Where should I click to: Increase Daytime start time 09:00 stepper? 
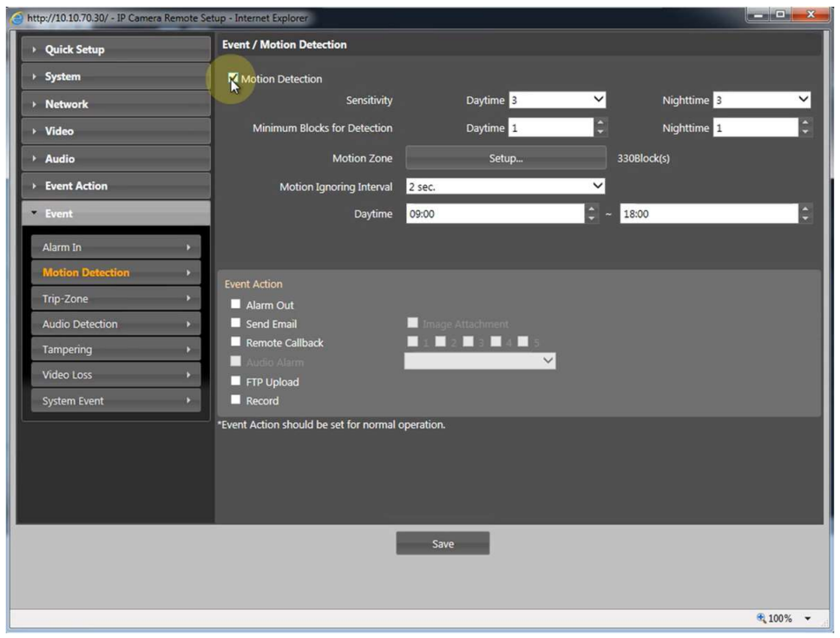coord(592,209)
